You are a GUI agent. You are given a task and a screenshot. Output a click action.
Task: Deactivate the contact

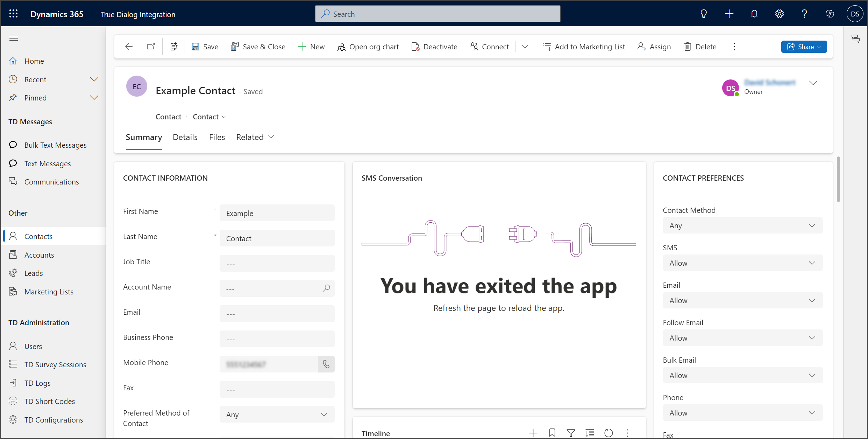[x=434, y=47]
